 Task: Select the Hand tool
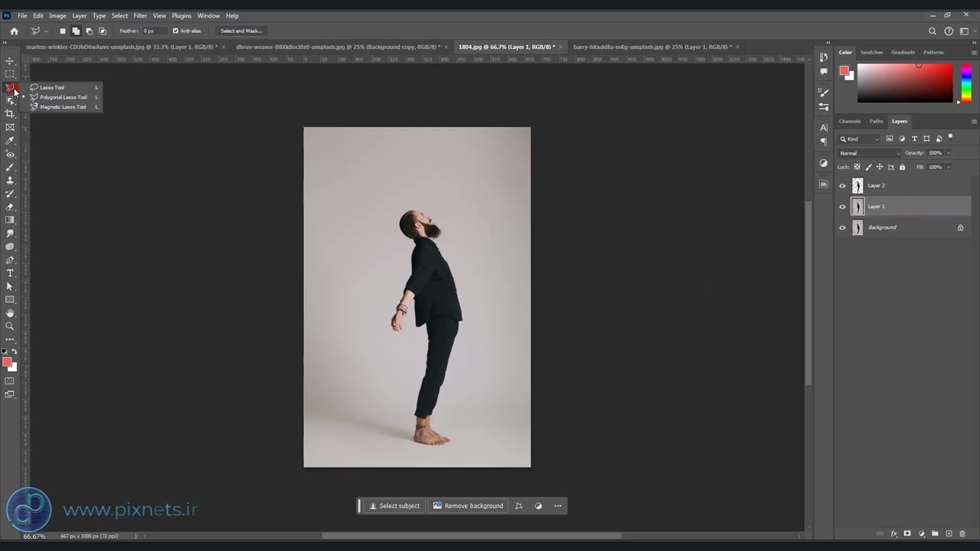(10, 313)
